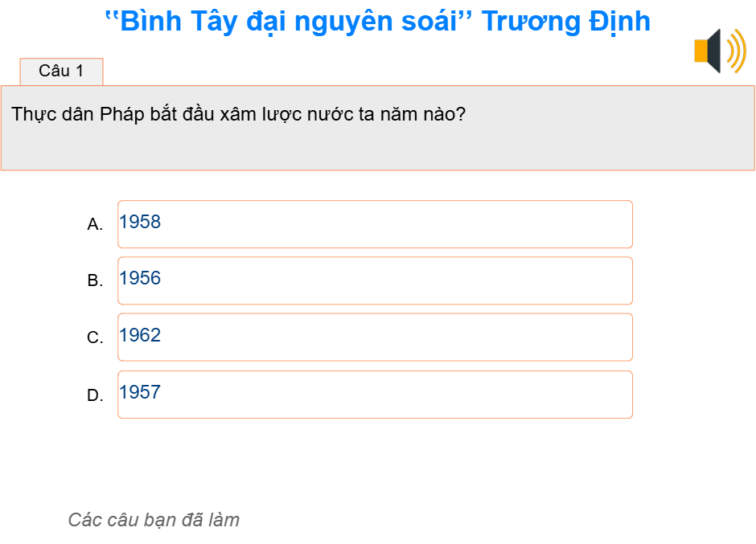Screen dimensions: 756x544
Task: Open 'Các câu bạn đã làm' link
Action: [154, 520]
